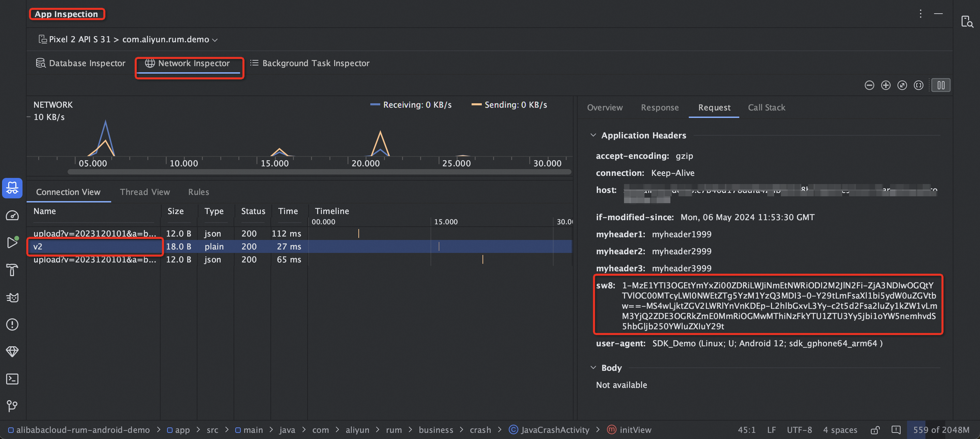Viewport: 980px width, 439px height.
Task: Reset zoom to fit the timeline
Action: tap(902, 85)
